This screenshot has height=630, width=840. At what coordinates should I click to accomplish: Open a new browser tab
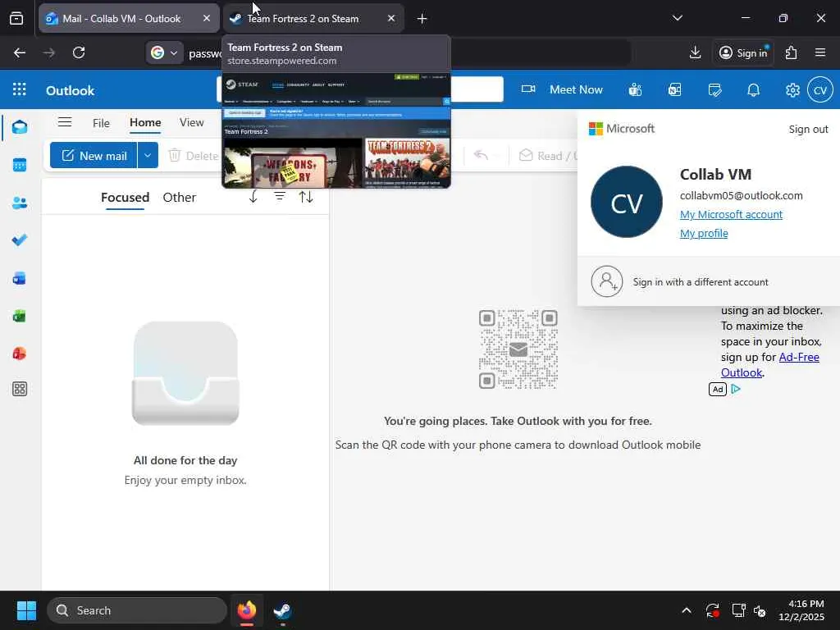pos(422,19)
